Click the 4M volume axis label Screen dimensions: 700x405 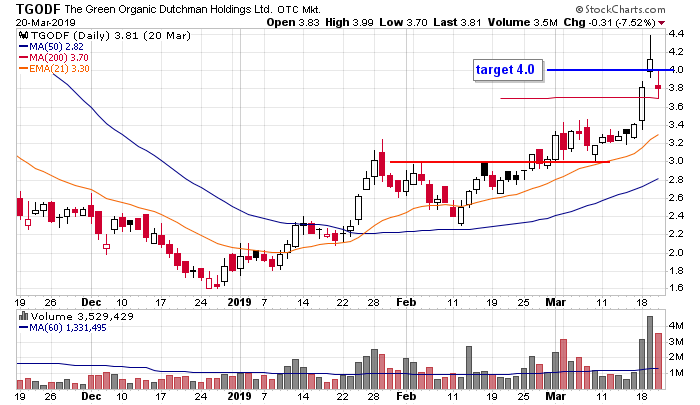click(675, 326)
